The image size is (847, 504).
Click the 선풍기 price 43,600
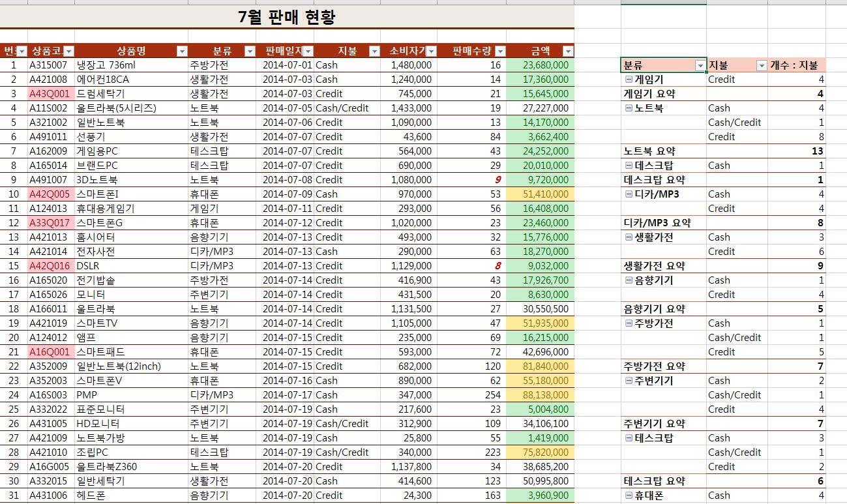408,137
